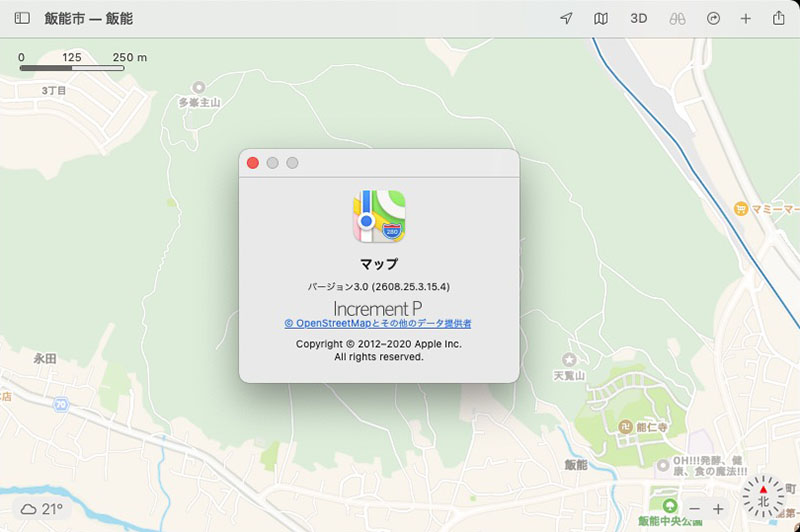This screenshot has width=800, height=532.
Task: Click route 70 road shield
Action: [x=61, y=404]
